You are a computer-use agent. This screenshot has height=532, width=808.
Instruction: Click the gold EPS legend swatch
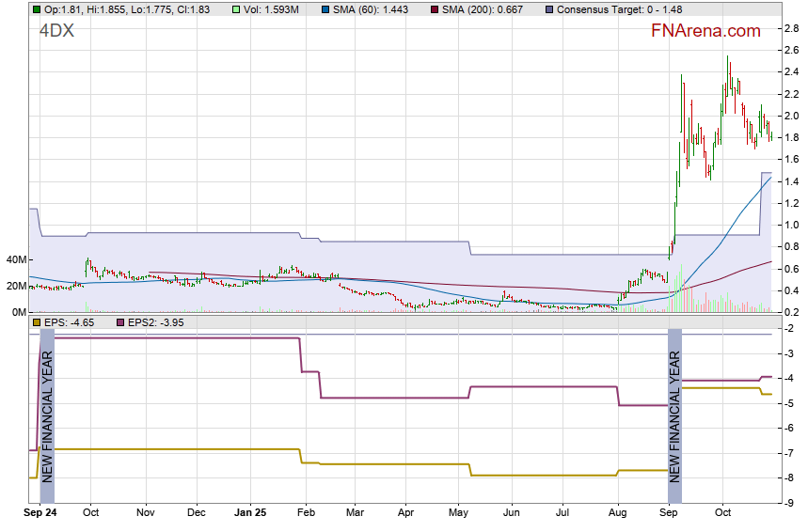pyautogui.click(x=36, y=322)
